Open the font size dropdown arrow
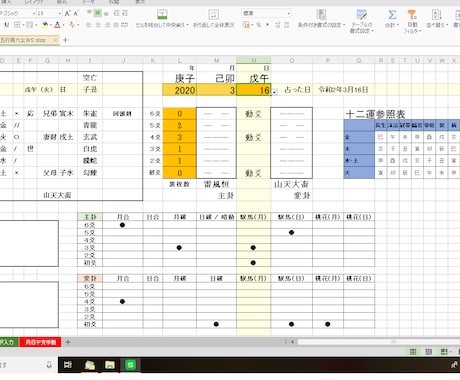The width and height of the screenshot is (460, 380). click(60, 14)
